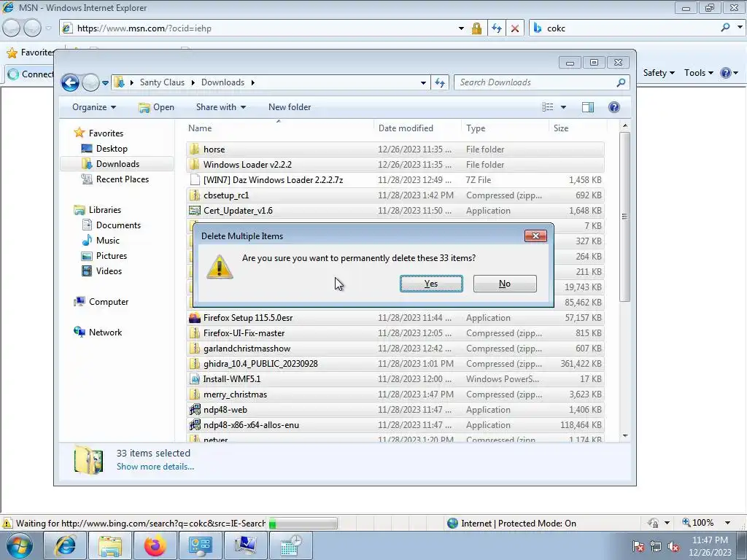Select Downloads in the navigation pane
Image resolution: width=747 pixels, height=560 pixels.
[117, 164]
